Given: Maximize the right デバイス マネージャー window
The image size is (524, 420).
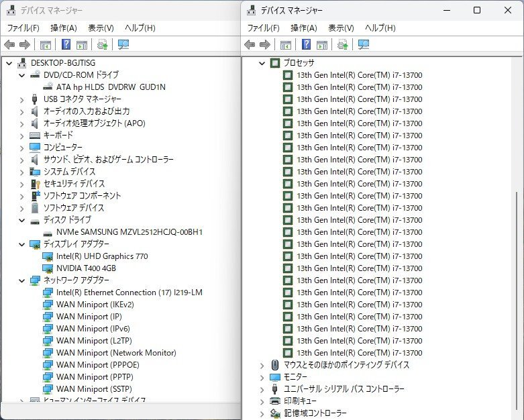Looking at the screenshot, I should tap(477, 10).
